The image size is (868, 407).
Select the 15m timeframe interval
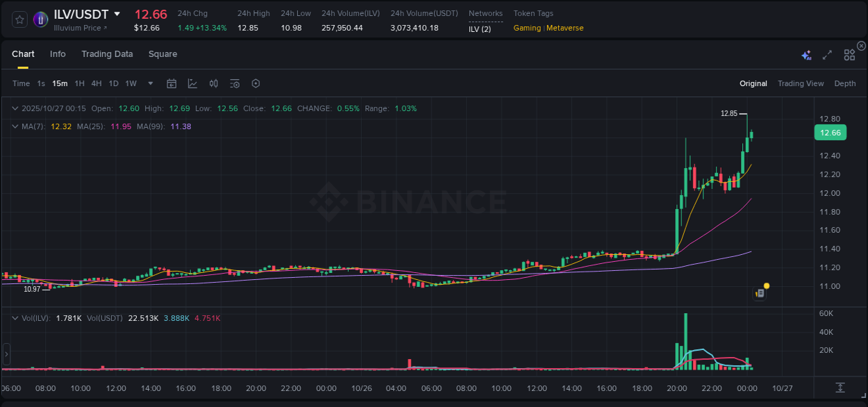point(60,83)
